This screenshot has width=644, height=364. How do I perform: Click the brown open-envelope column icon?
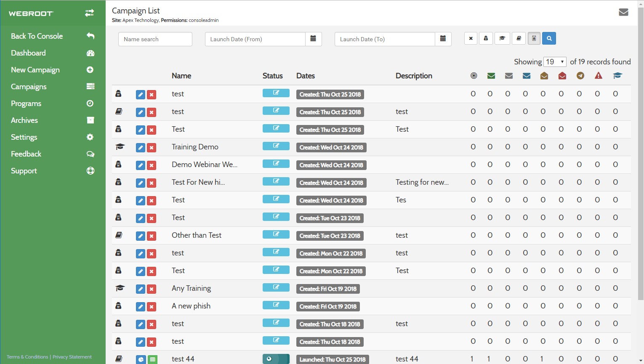coord(544,76)
